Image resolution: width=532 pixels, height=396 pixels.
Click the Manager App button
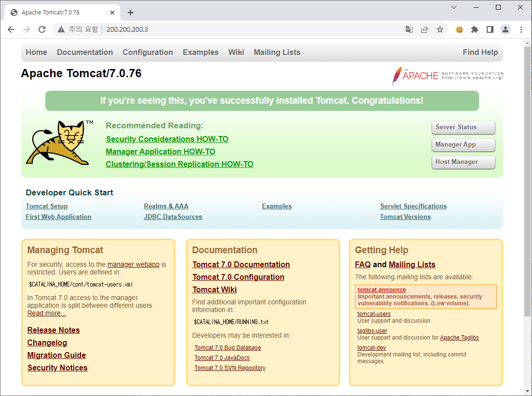464,145
